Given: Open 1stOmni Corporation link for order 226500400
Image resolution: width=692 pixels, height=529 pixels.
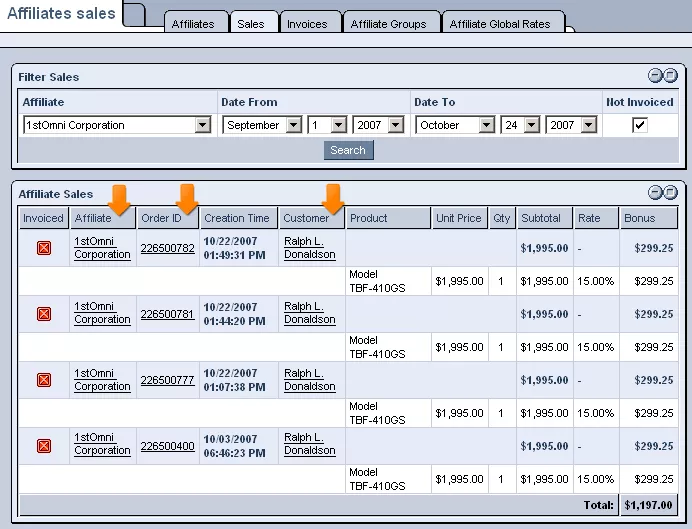Looking at the screenshot, I should click(x=102, y=444).
